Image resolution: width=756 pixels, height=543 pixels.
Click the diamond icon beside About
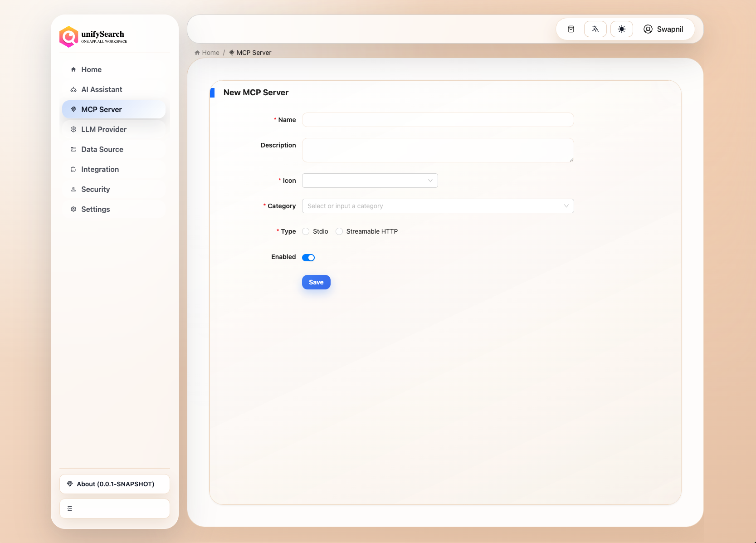coord(70,484)
